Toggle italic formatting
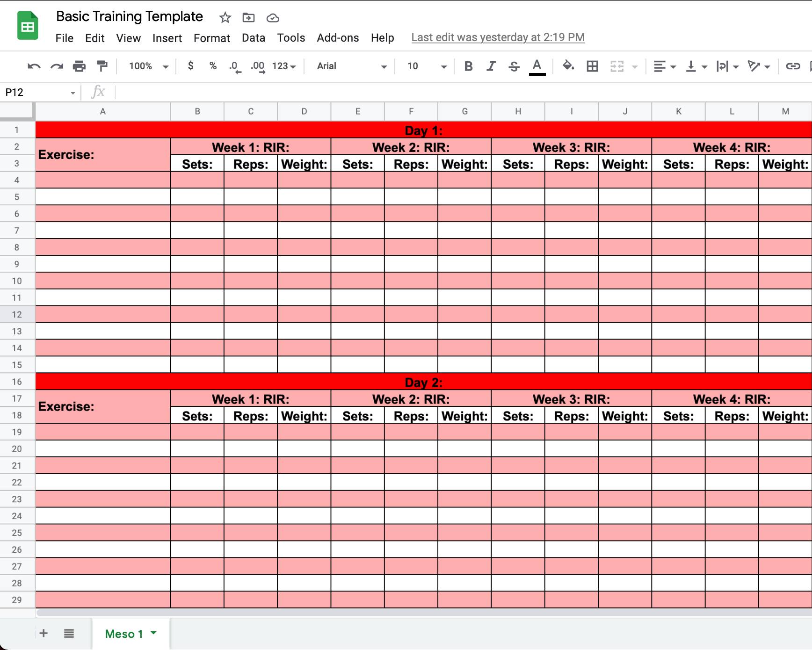The height and width of the screenshot is (650, 812). click(x=491, y=66)
